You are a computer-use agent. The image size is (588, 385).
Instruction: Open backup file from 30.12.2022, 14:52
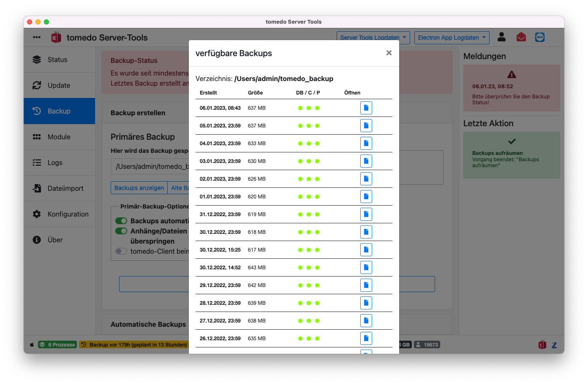click(x=366, y=268)
